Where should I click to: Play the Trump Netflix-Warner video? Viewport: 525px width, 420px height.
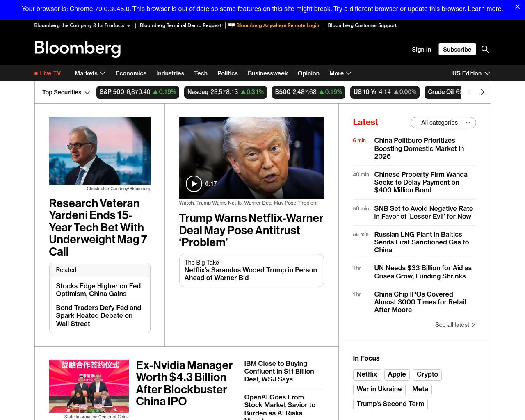click(194, 184)
